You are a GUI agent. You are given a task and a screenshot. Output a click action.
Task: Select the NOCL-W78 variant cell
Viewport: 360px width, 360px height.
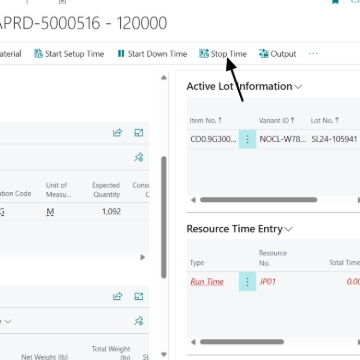pyautogui.click(x=283, y=139)
